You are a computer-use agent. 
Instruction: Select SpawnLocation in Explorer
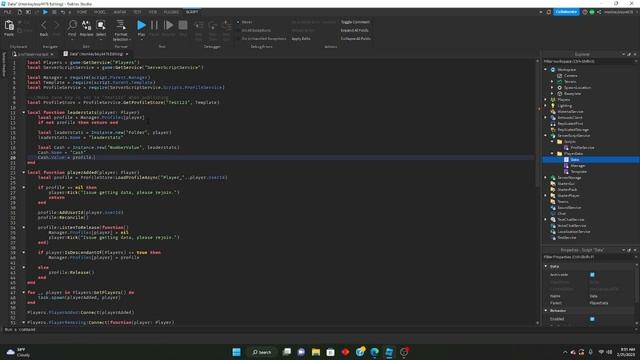pos(577,88)
